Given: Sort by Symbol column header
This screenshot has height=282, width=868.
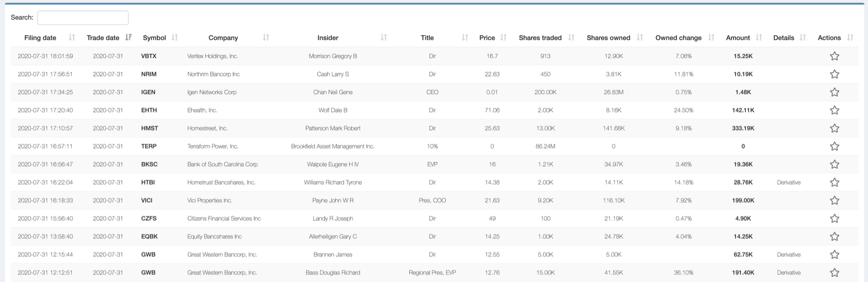Looking at the screenshot, I should point(154,38).
